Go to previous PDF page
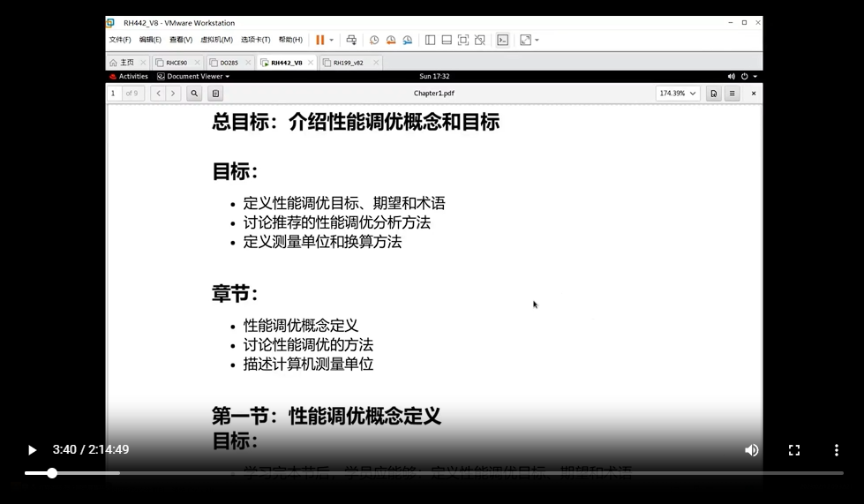 click(158, 94)
